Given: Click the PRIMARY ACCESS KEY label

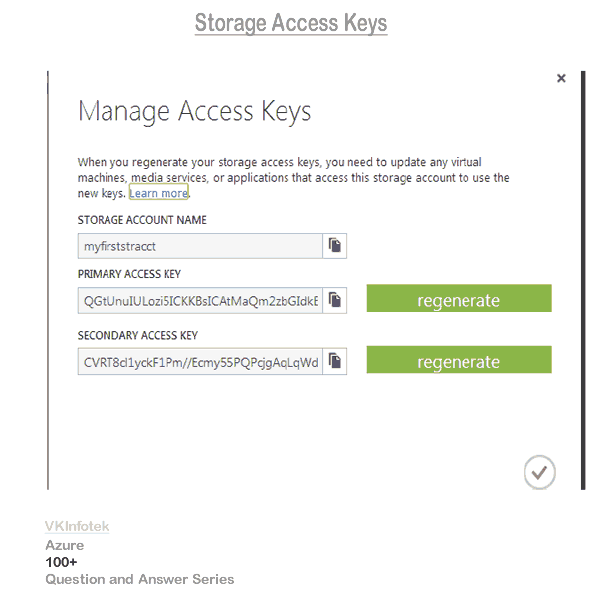Looking at the screenshot, I should pyautogui.click(x=129, y=274).
